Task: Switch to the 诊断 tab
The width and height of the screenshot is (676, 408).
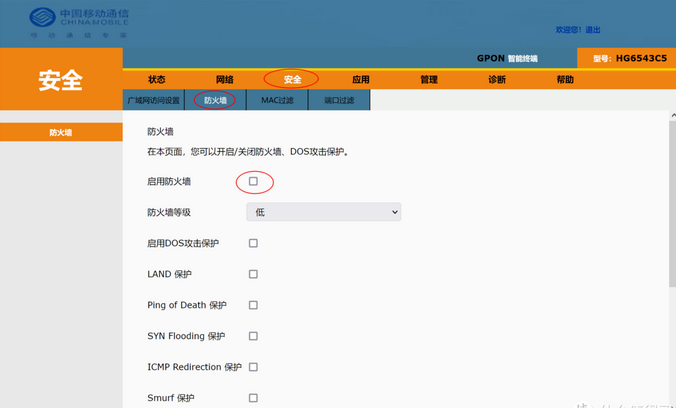Action: click(496, 79)
